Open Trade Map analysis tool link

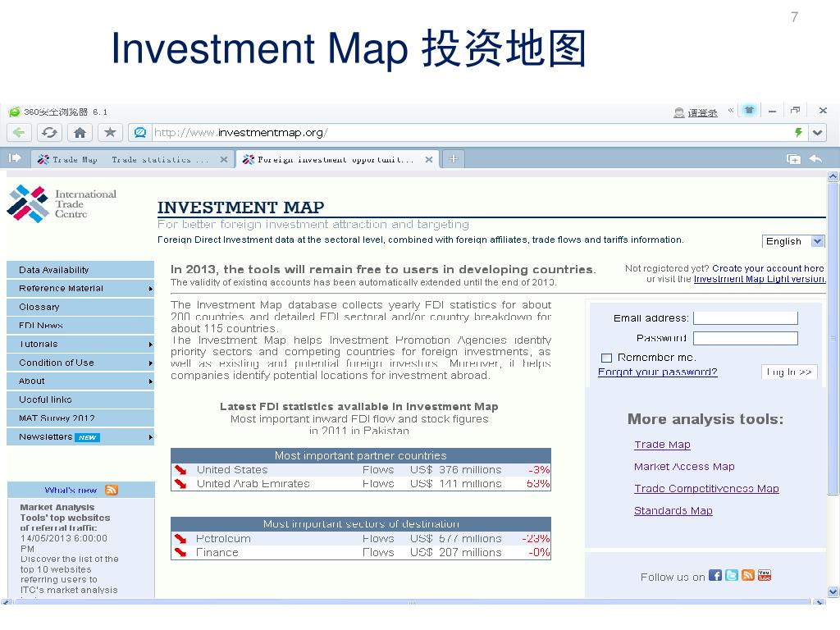[662, 445]
